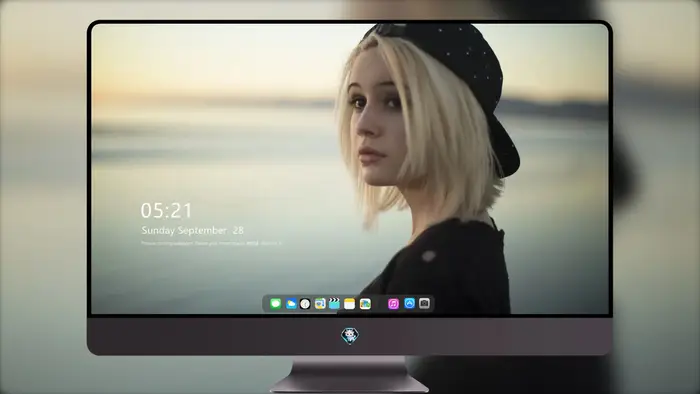Open the Weather app in dock

pyautogui.click(x=291, y=304)
